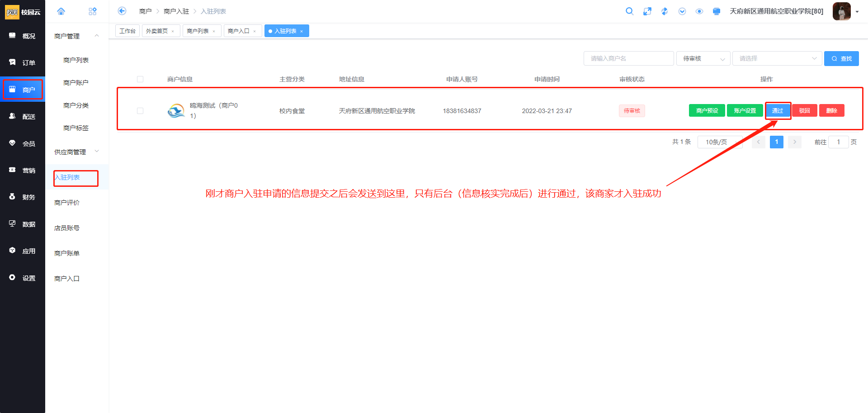868x413 pixels.
Task: Open 商户账单 in the submenu
Action: tap(67, 253)
